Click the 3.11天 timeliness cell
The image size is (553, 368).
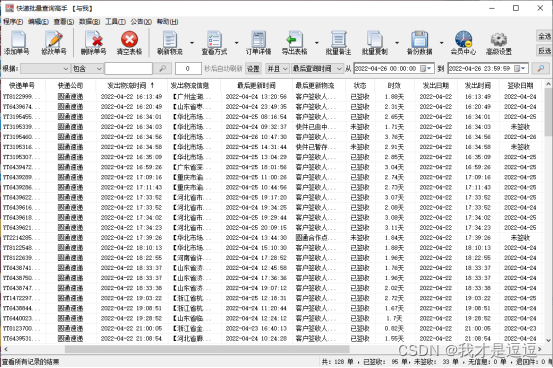pyautogui.click(x=394, y=228)
